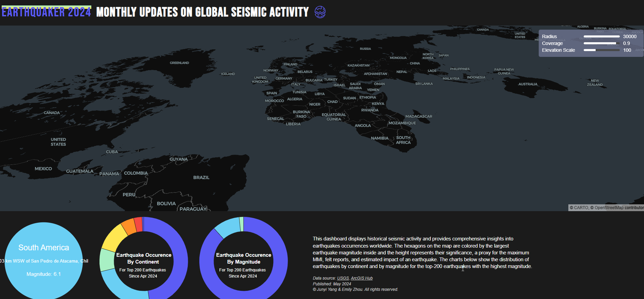Select light blue slice of the By Magnitude donut
The height and width of the screenshot is (299, 644).
click(x=227, y=226)
